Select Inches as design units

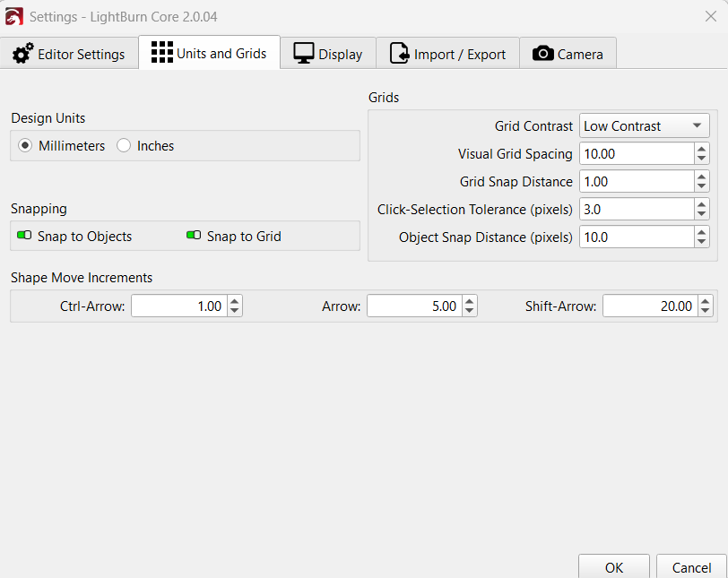click(x=124, y=145)
